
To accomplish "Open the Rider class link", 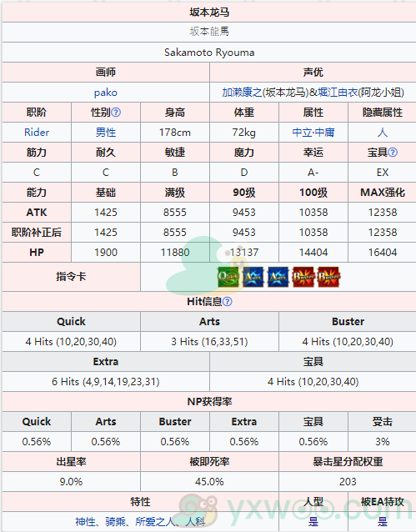I will click(x=37, y=133).
